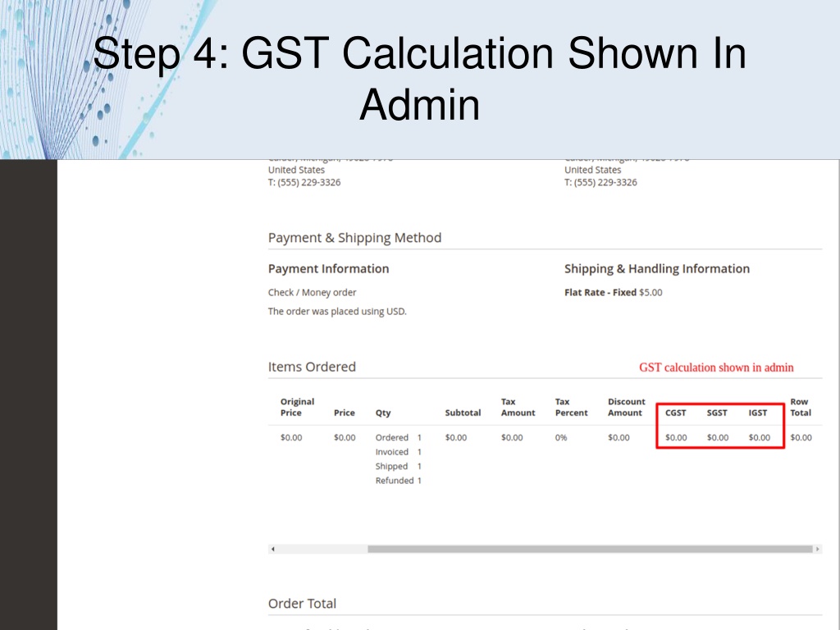840x630 pixels.
Task: Click the IGST column header
Action: (x=757, y=413)
